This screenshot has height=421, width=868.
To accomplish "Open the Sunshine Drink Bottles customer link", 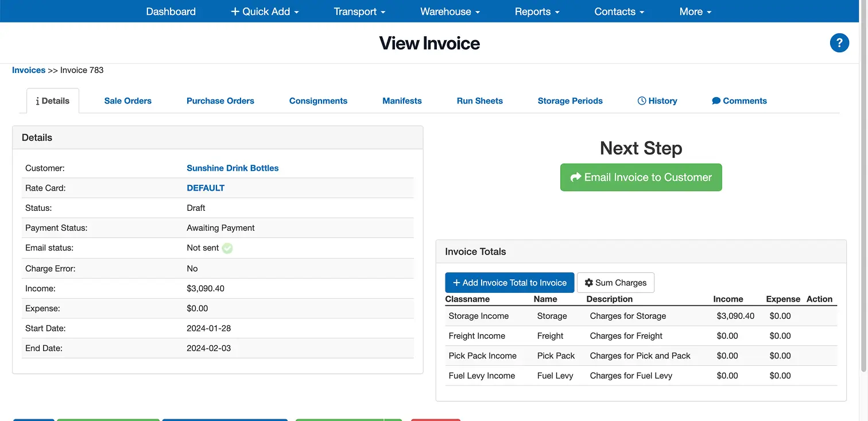I will click(x=232, y=168).
